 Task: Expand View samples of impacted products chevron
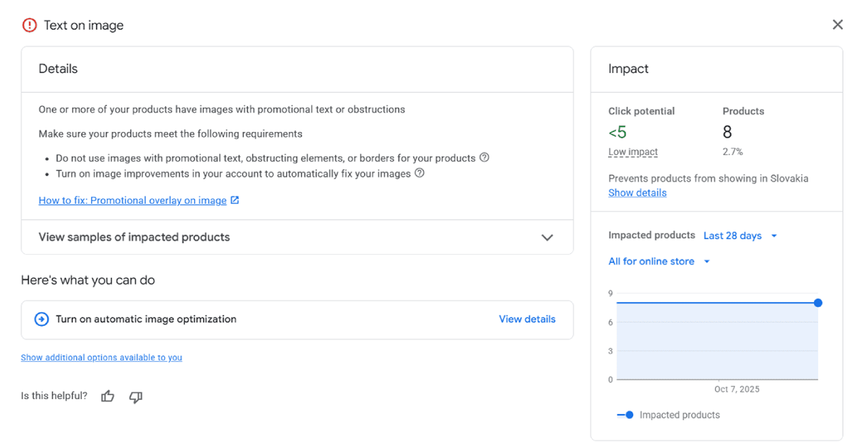click(x=547, y=237)
